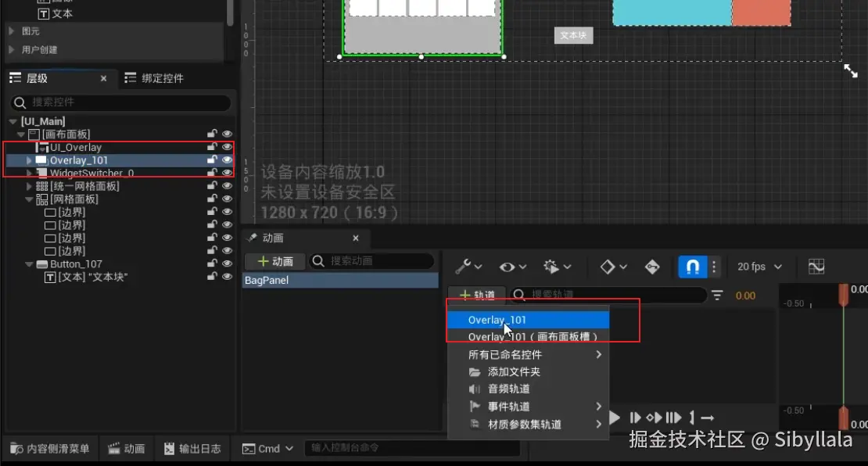Lock the Overlay_101 widget

pyautogui.click(x=212, y=160)
